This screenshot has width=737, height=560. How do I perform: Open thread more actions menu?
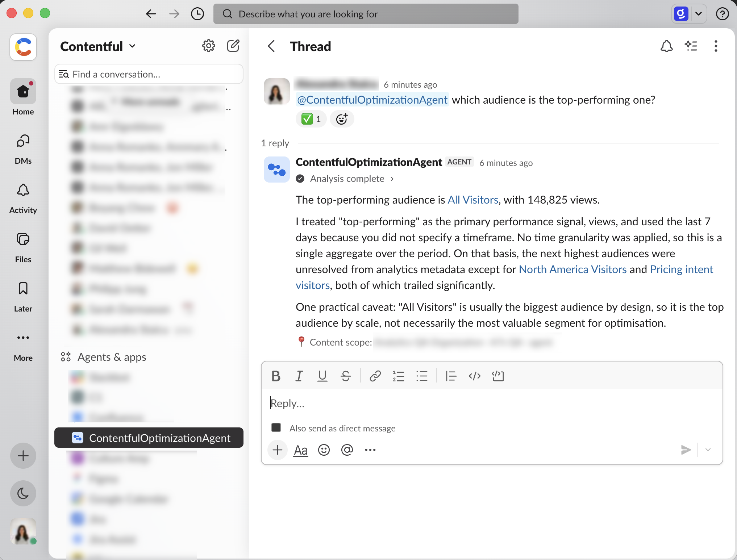tap(716, 46)
